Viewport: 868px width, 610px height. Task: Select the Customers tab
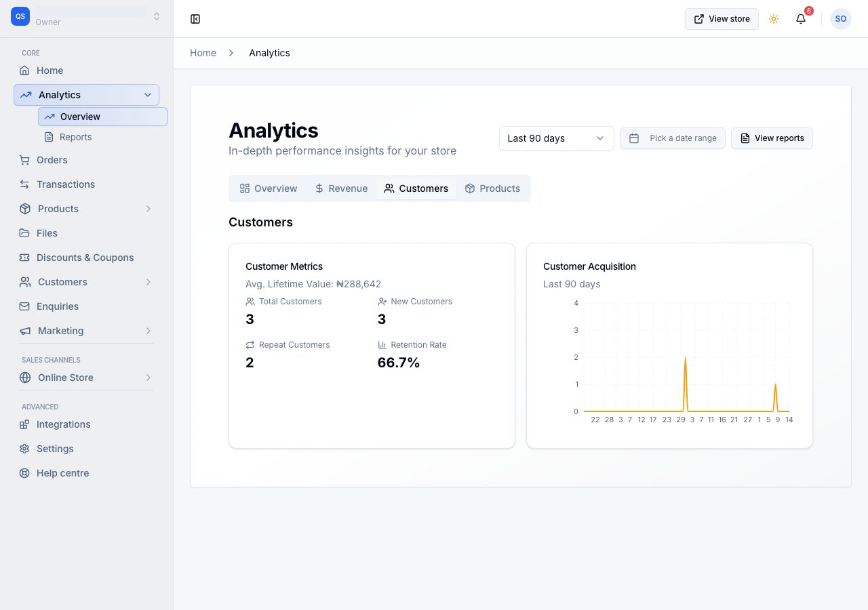416,188
